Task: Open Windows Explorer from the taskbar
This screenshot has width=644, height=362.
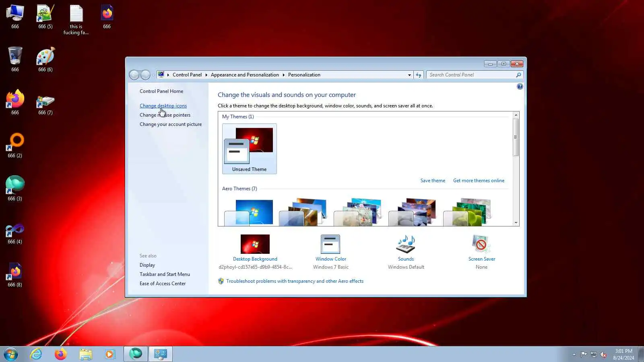Action: [x=85, y=354]
